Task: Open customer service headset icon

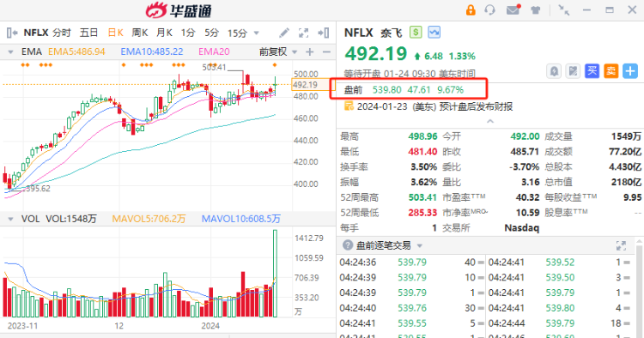Action: point(490,9)
